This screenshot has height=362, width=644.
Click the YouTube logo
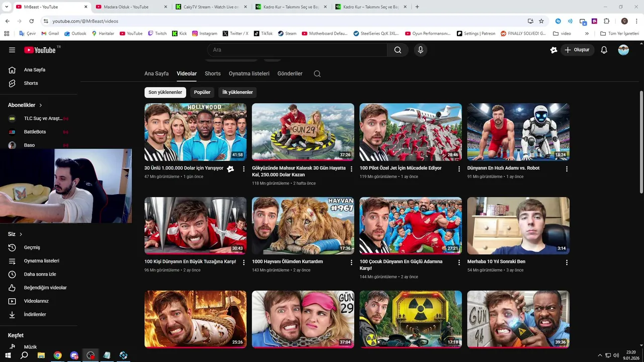[x=40, y=50]
